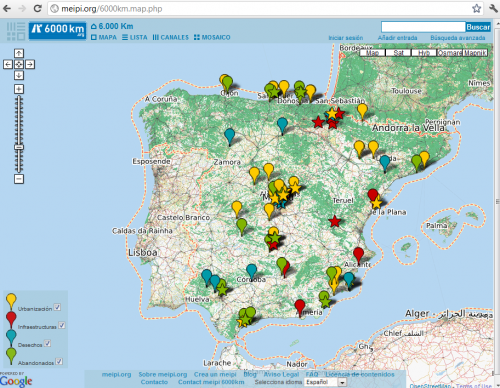
Task: Pan the map right with arrow
Action: point(30,64)
